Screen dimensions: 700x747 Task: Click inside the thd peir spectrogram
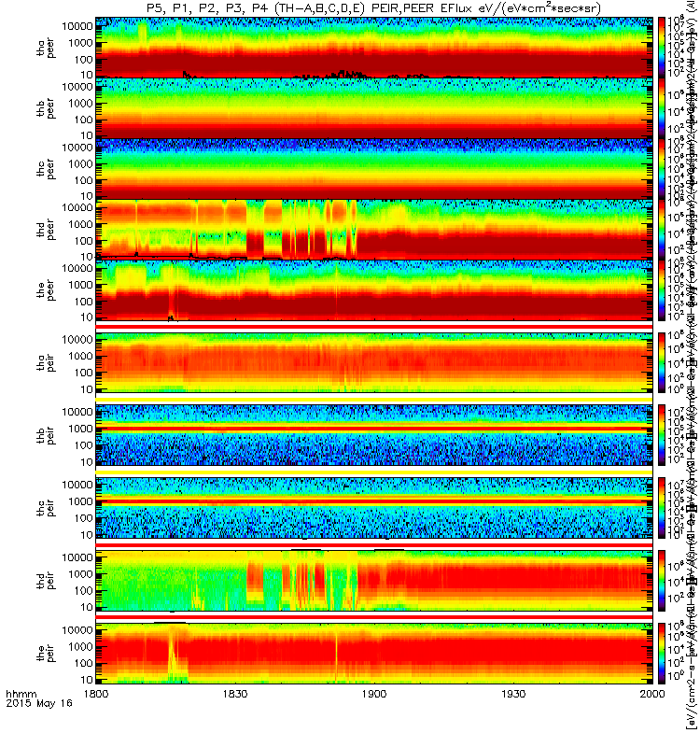click(x=374, y=580)
